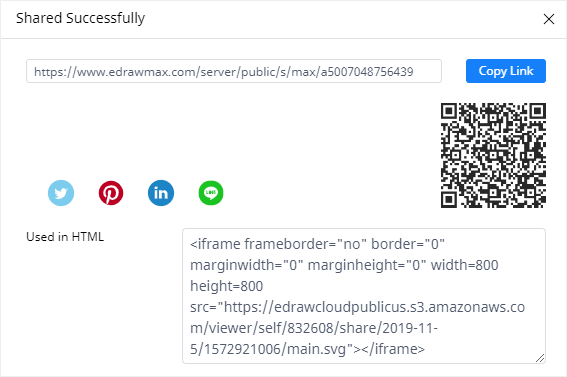Viewport: 567px width, 377px height.
Task: Share the diagram on Twitter
Action: pos(61,193)
